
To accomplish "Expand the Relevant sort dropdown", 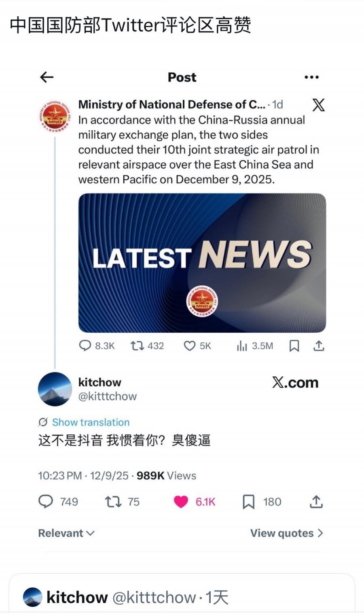I will [x=66, y=533].
